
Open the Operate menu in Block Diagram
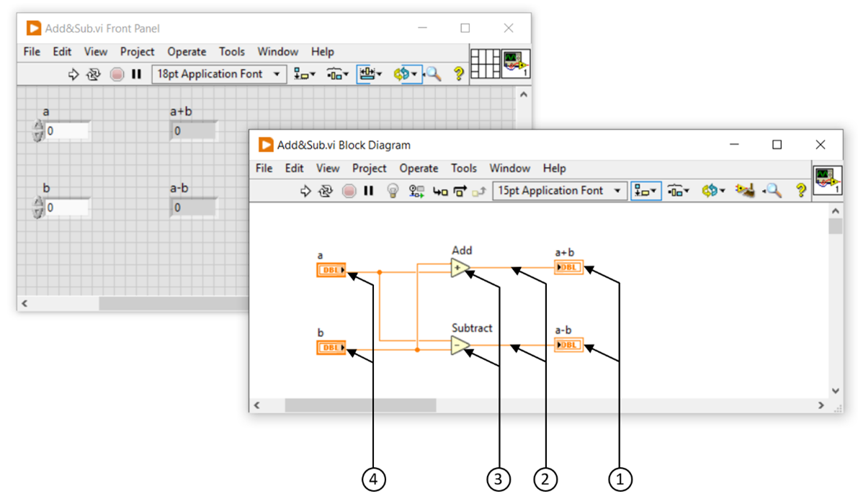[x=419, y=168]
